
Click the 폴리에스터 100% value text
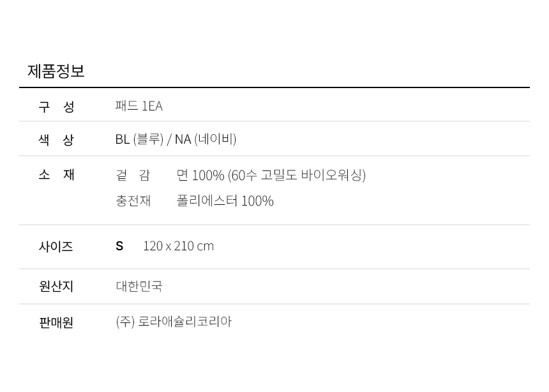click(x=225, y=201)
